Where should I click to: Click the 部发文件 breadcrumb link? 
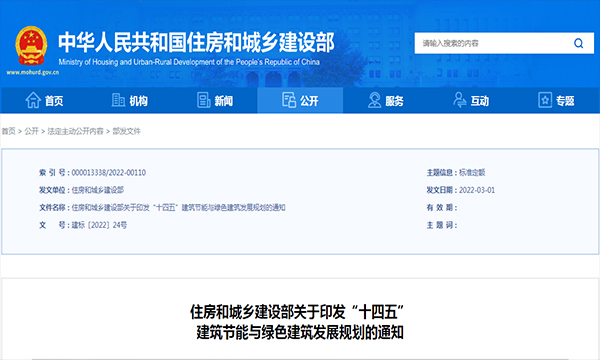tap(126, 131)
